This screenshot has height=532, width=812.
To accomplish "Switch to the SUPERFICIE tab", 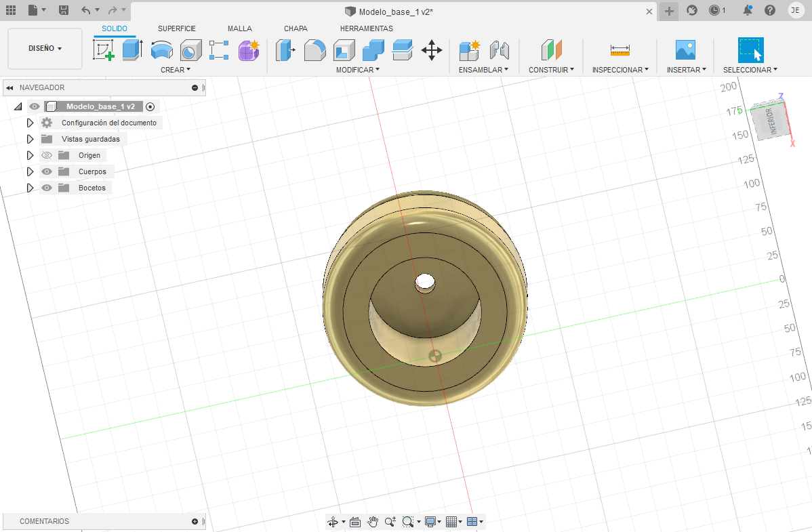I will tap(177, 28).
